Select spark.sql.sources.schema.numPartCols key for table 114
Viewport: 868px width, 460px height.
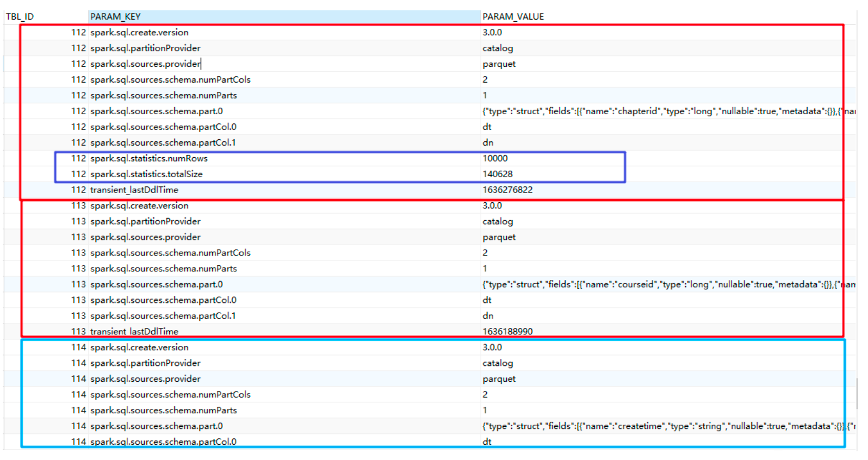pyautogui.click(x=170, y=395)
